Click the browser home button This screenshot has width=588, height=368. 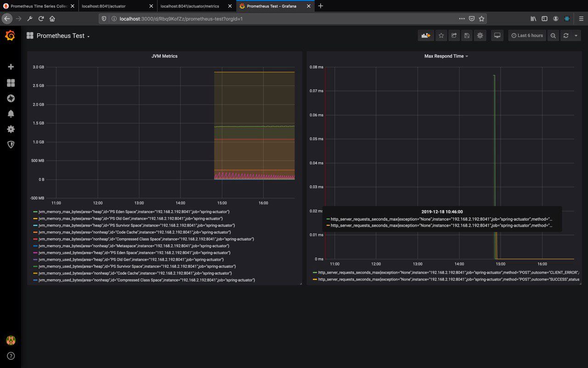[x=52, y=18]
